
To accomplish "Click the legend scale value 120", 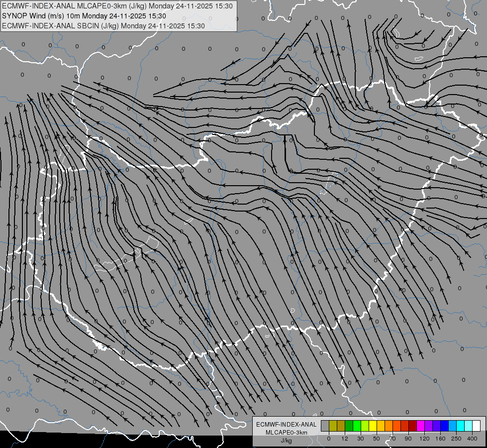I will (x=424, y=439).
